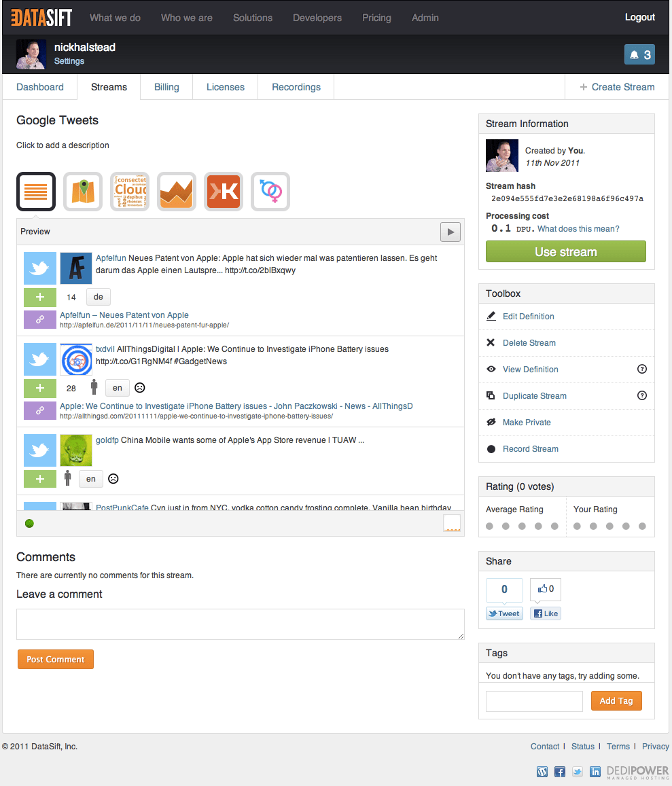This screenshot has width=672, height=786.
Task: Click in the Leave a comment textbox
Action: [x=241, y=624]
